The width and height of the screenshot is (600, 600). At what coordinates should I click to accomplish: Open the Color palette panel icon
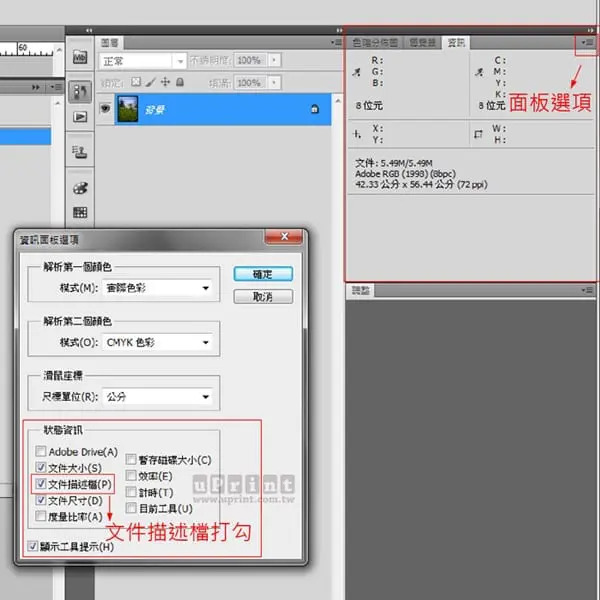80,188
